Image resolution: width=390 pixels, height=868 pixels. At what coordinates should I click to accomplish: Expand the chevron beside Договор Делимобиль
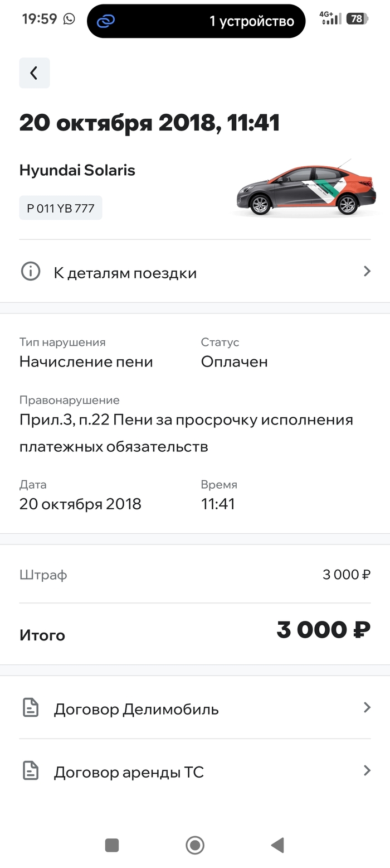pos(367,708)
